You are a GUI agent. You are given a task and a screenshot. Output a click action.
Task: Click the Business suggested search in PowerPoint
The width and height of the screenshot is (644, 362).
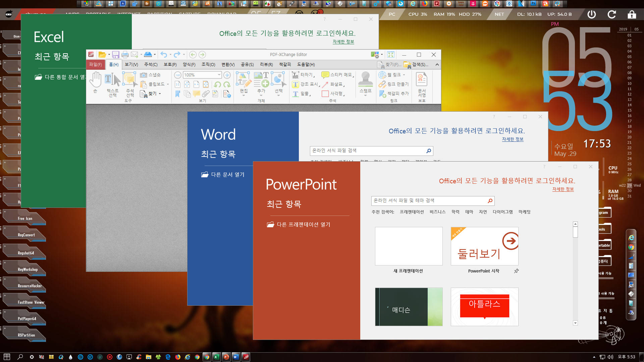pos(437,212)
